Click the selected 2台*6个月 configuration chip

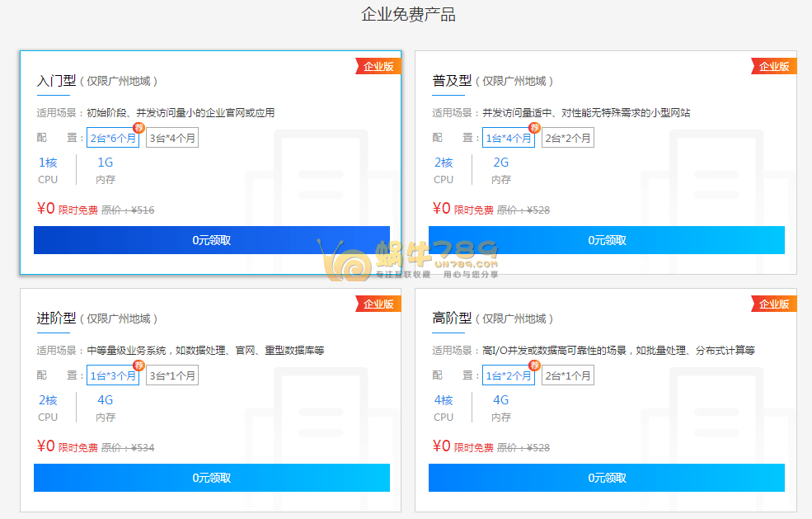(113, 138)
